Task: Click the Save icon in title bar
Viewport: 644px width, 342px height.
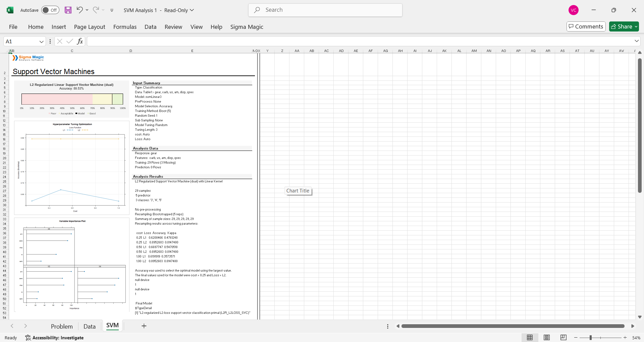Action: pos(68,10)
